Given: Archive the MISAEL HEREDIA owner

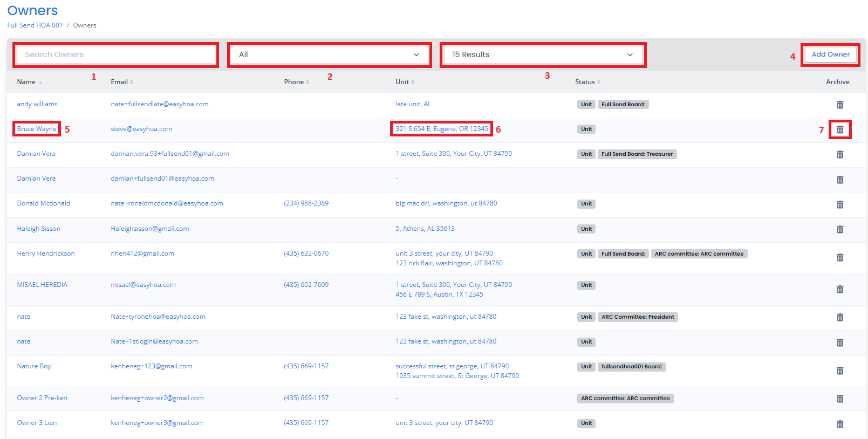Looking at the screenshot, I should pos(840,290).
